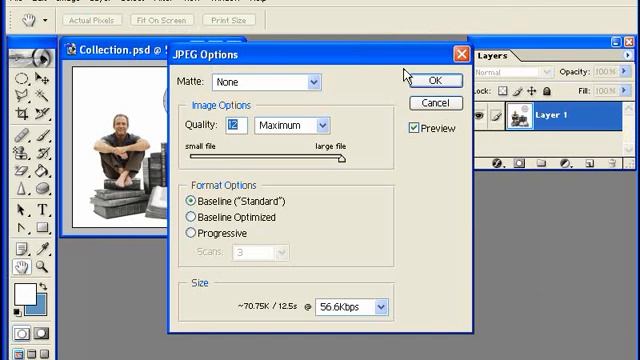Open the Layers panel flyout menu
The image size is (640, 360).
coord(628,55)
